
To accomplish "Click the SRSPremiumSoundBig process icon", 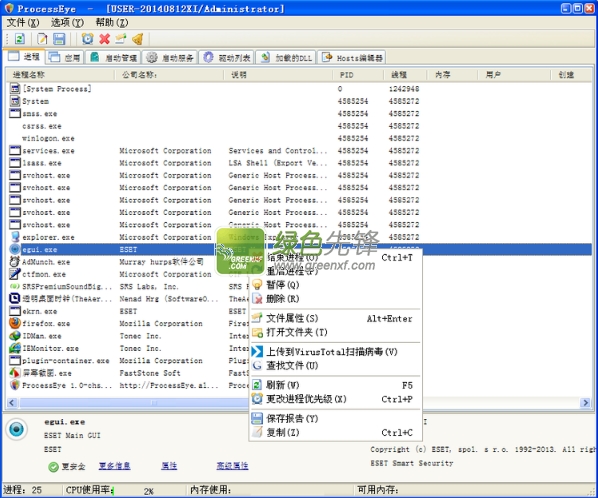I will 15,286.
